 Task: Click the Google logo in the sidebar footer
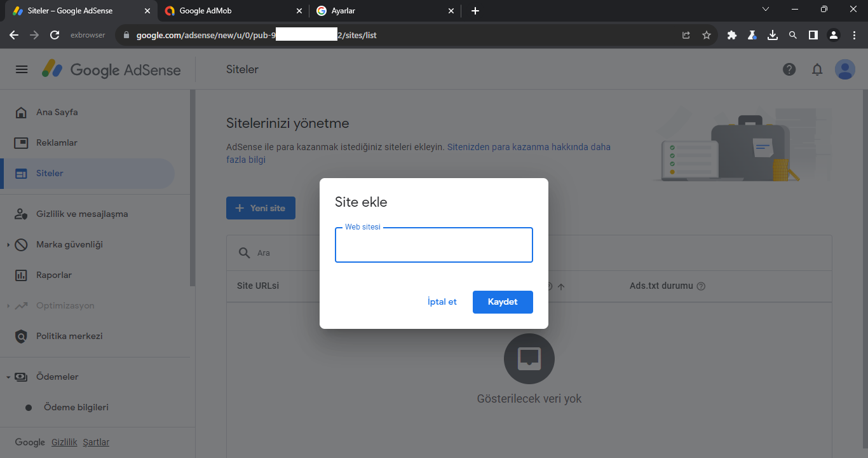click(x=30, y=442)
